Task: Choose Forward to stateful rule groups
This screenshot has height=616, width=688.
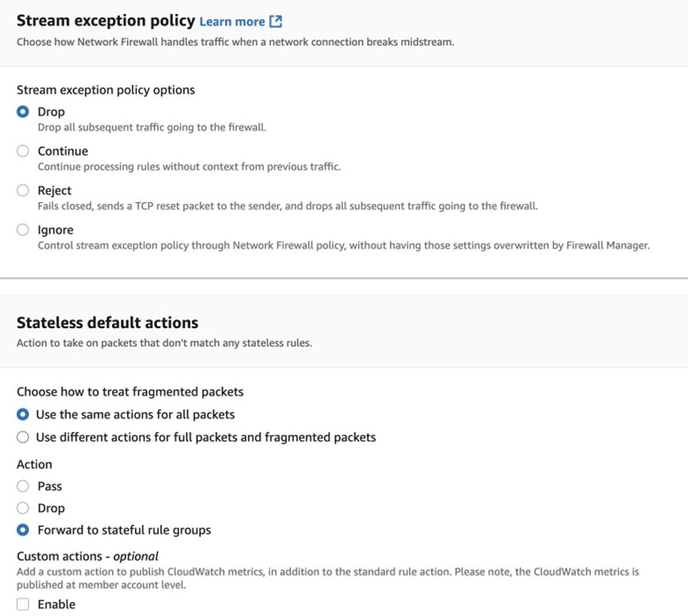Action: coord(23,530)
